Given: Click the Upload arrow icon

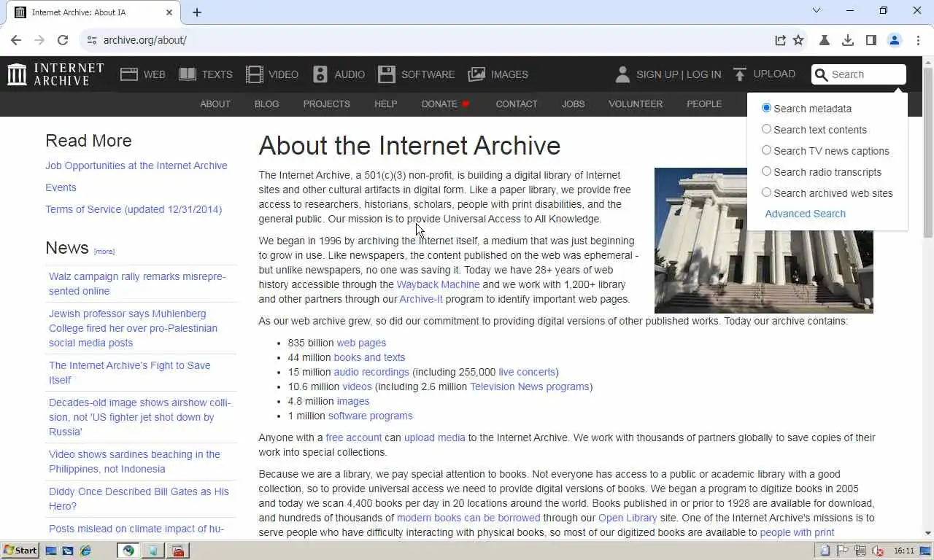Looking at the screenshot, I should point(740,74).
